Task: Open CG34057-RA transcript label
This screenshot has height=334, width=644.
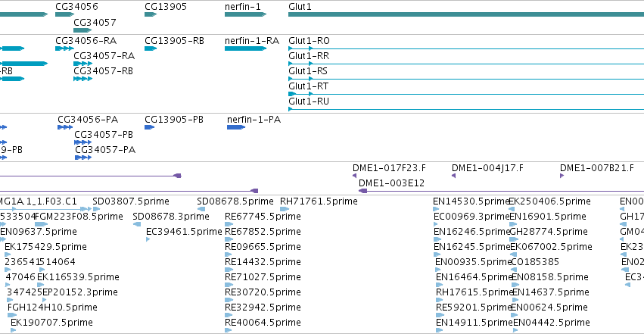Action: click(x=104, y=56)
